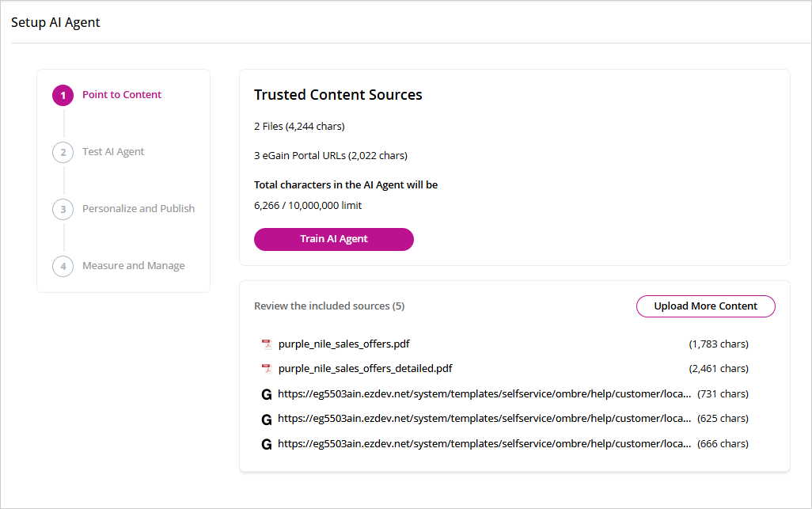This screenshot has height=509, width=812.
Task: Click the step 4 circle icon
Action: pos(63,266)
